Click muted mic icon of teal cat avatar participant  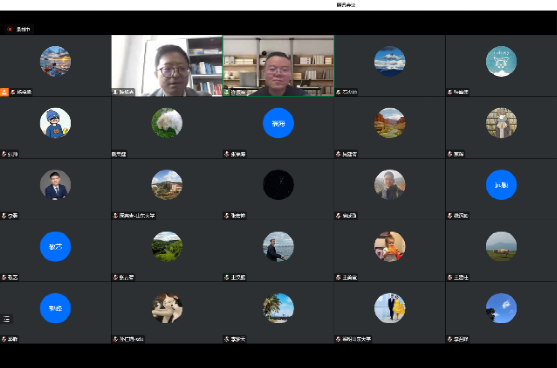point(450,92)
